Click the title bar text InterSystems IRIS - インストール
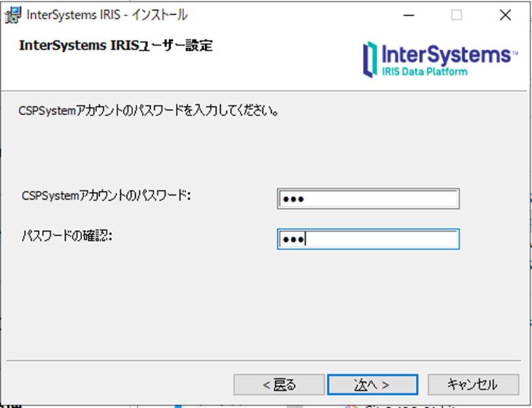 click(107, 15)
